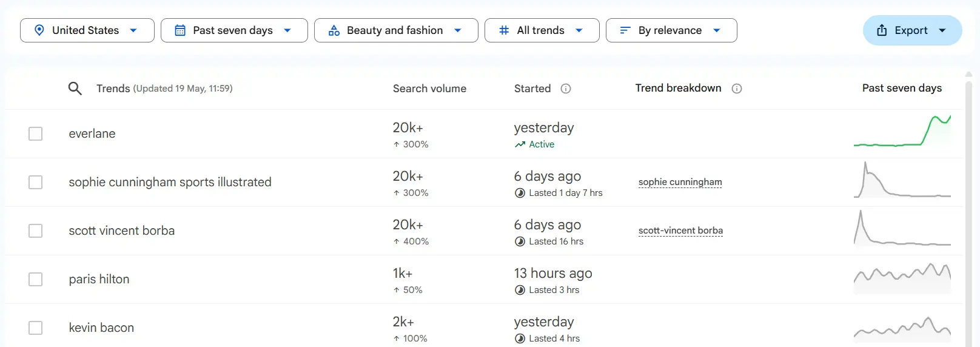980x347 pixels.
Task: Click the info icon next to Started
Action: pos(566,89)
